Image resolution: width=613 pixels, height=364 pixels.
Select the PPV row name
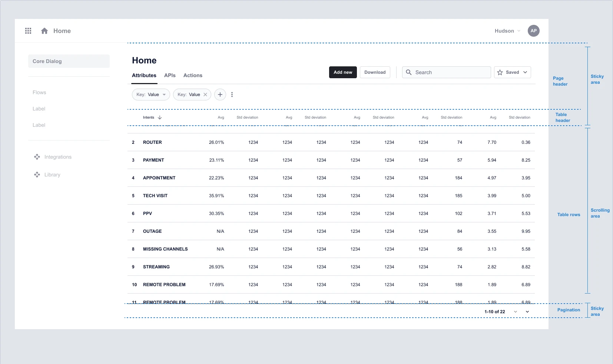point(148,214)
